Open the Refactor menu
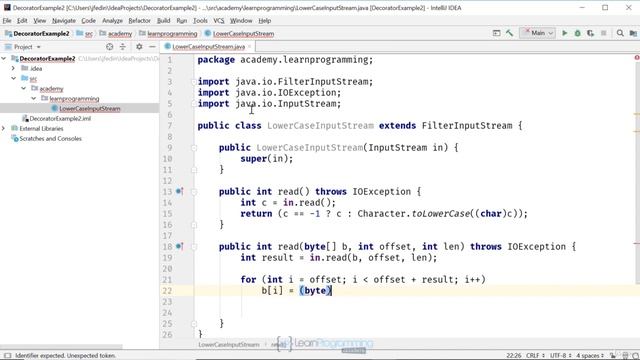The width and height of the screenshot is (640, 360). 139,20
